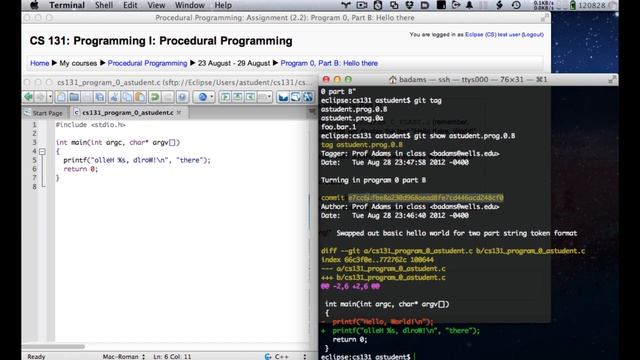This screenshot has width=640, height=360.
Task: Open the back/forward history dropdown arrow
Action: (50, 97)
